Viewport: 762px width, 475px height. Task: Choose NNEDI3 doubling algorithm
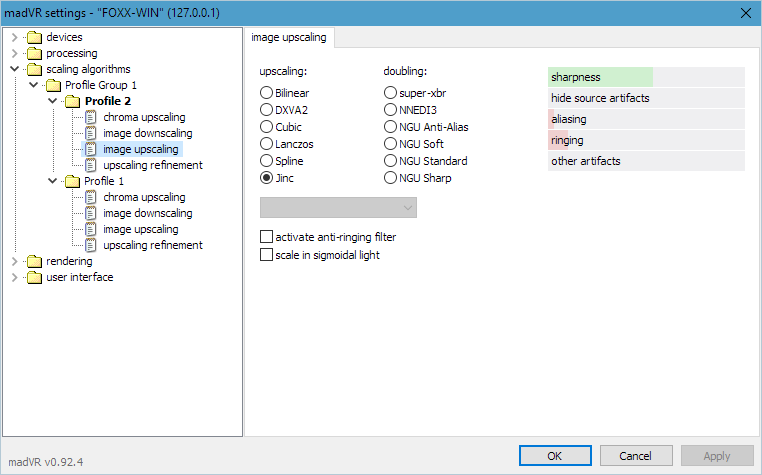click(x=390, y=109)
